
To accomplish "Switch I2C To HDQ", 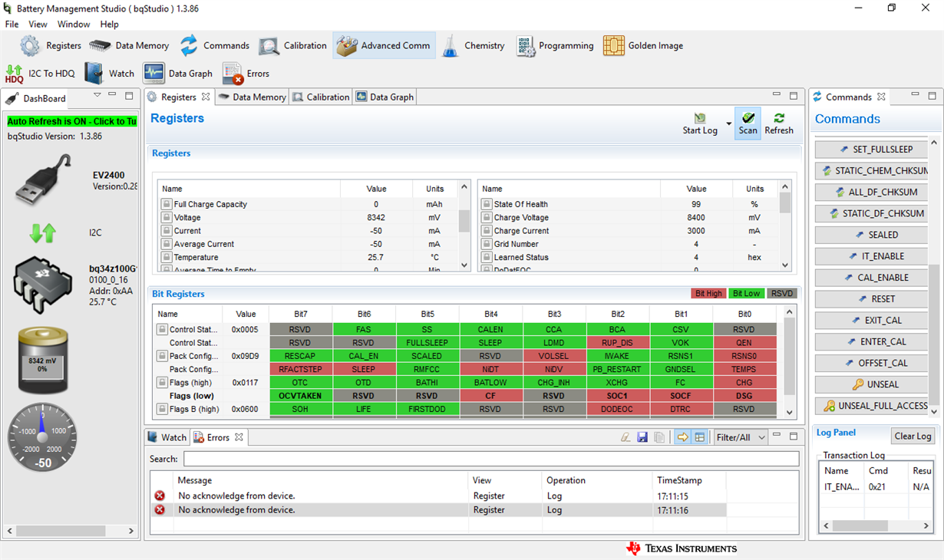I will [40, 74].
